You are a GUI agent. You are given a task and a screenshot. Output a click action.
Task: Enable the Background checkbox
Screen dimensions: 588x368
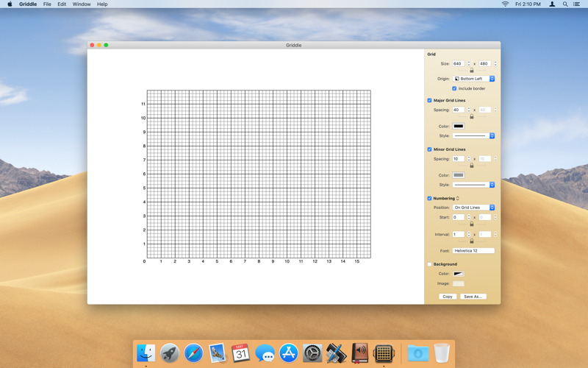[x=430, y=264]
